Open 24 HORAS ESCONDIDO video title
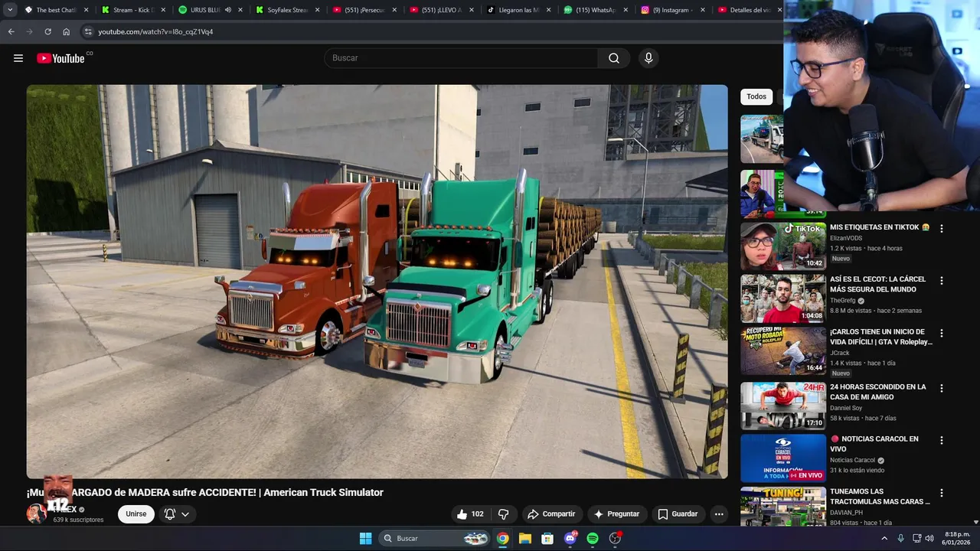The image size is (980, 551). click(877, 392)
